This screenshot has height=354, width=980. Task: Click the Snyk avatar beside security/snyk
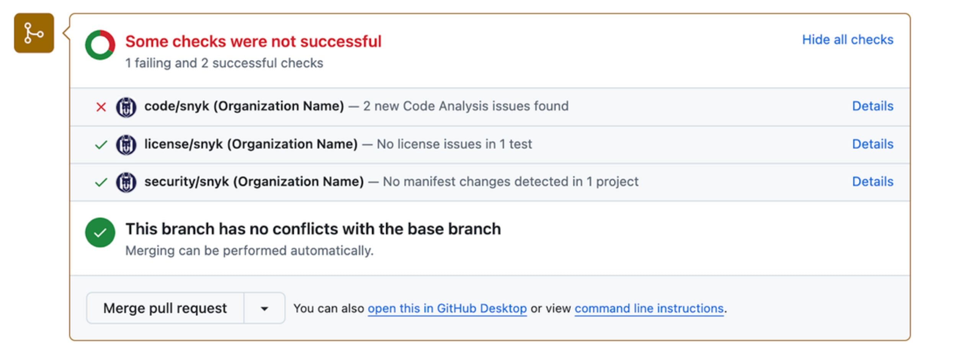coord(126,182)
